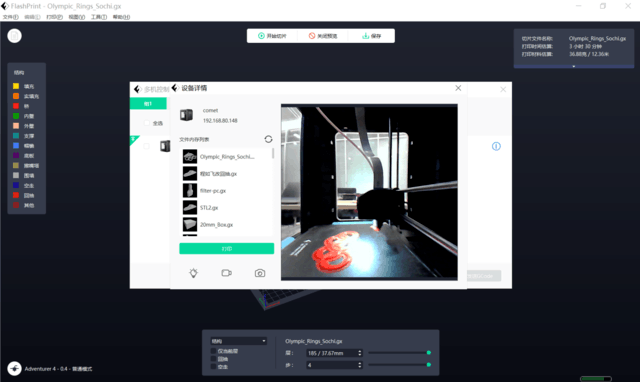Enable the last checkbox in preview panel
Screen dimensions: 640x382
click(213, 366)
